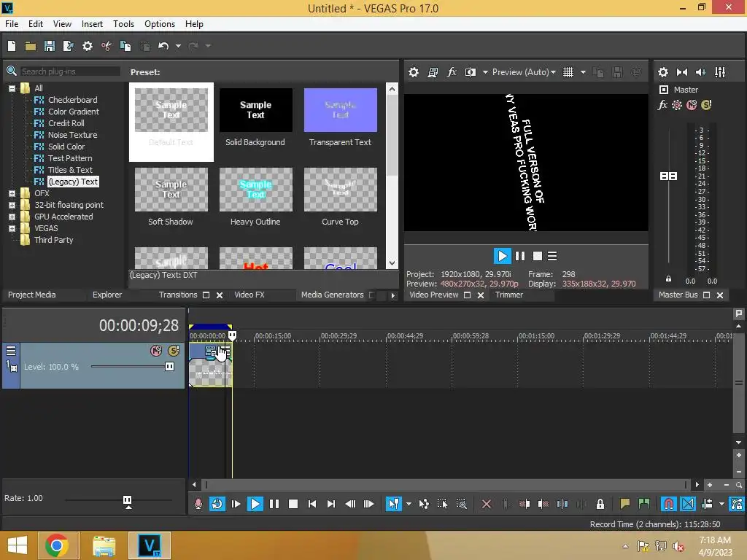The image size is (747, 560).
Task: Toggle the Master fader lock channels icon
Action: point(668,279)
